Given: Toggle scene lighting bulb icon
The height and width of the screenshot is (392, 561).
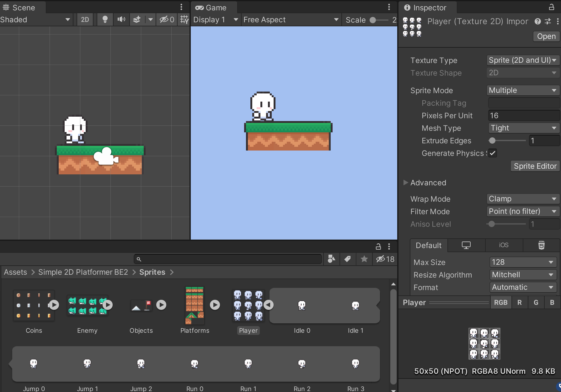Looking at the screenshot, I should pos(105,19).
